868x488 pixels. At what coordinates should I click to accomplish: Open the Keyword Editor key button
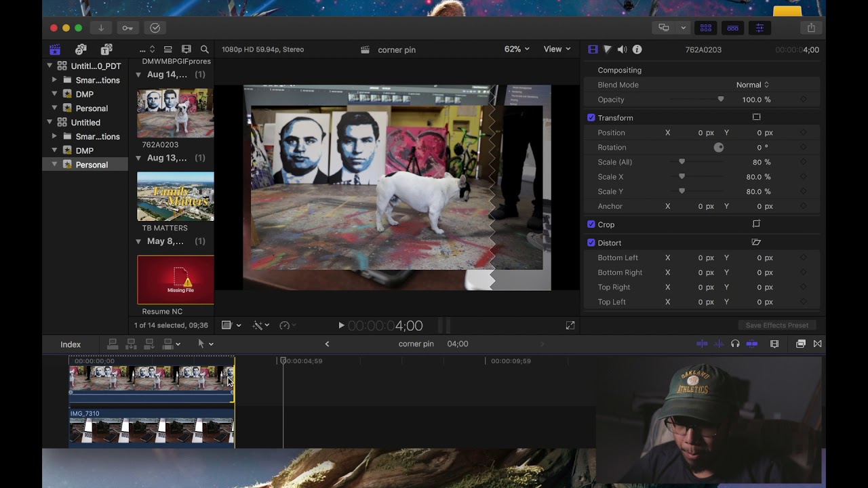coord(127,28)
